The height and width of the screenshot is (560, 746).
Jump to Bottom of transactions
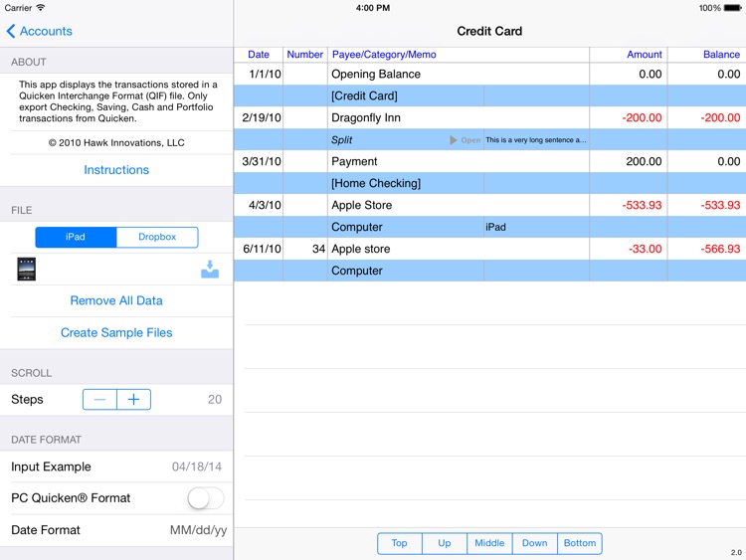[x=580, y=543]
